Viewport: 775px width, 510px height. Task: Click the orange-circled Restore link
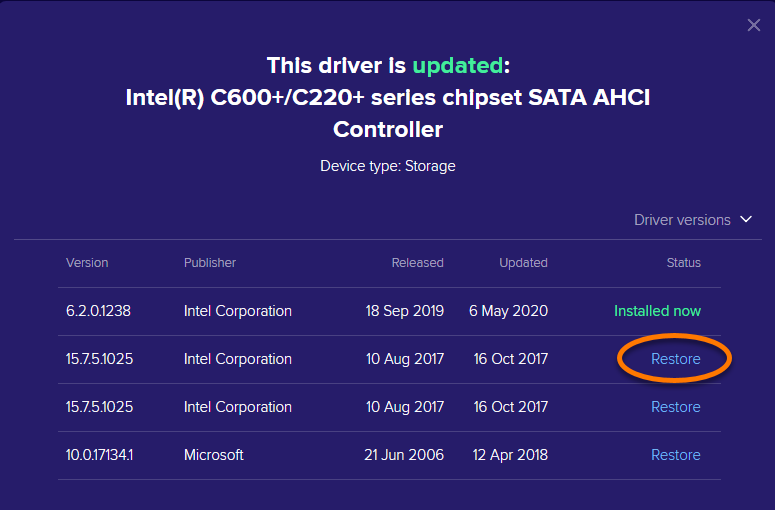675,359
